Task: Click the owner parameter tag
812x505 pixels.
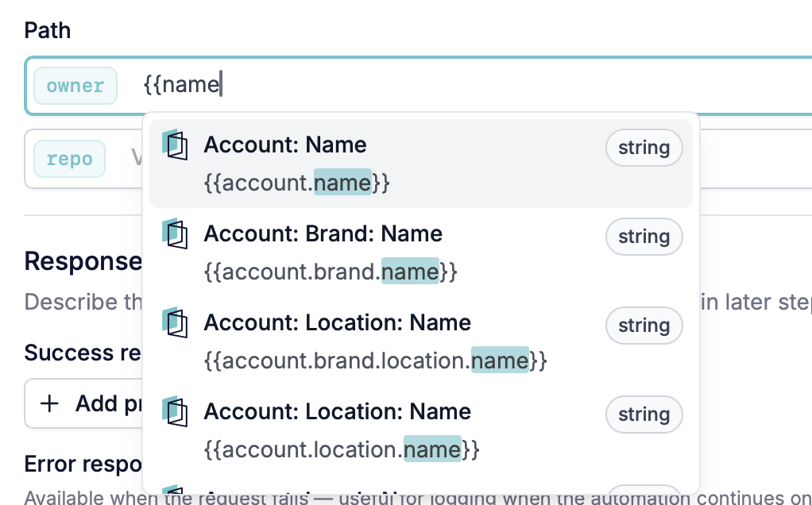Action: click(x=75, y=86)
